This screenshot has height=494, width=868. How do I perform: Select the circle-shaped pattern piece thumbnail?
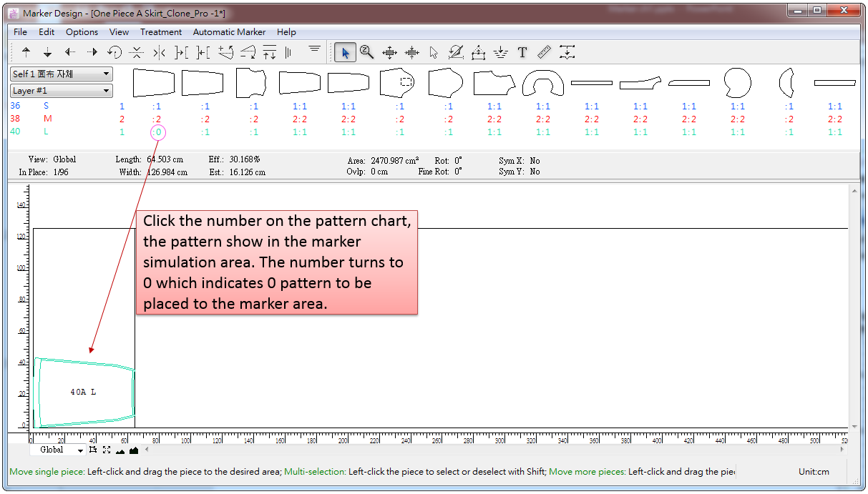[x=737, y=83]
